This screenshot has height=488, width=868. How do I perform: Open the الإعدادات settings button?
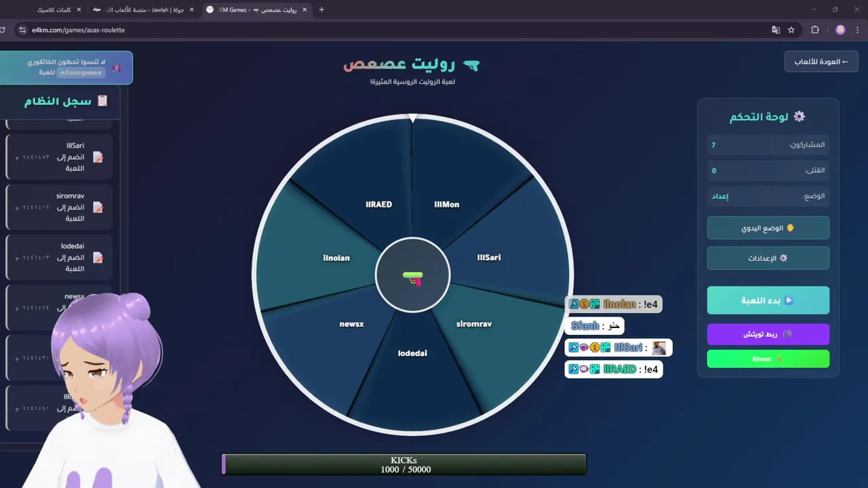pyautogui.click(x=768, y=258)
